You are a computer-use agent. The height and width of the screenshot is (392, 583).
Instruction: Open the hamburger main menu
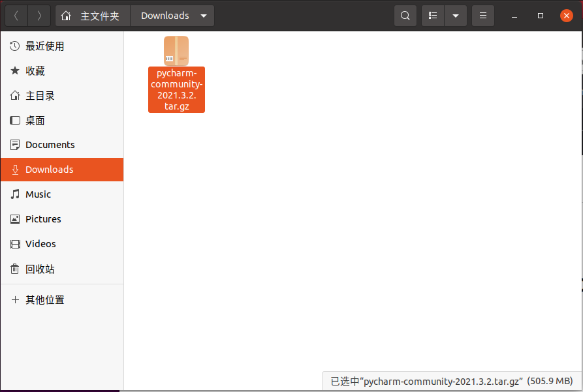[x=483, y=16]
